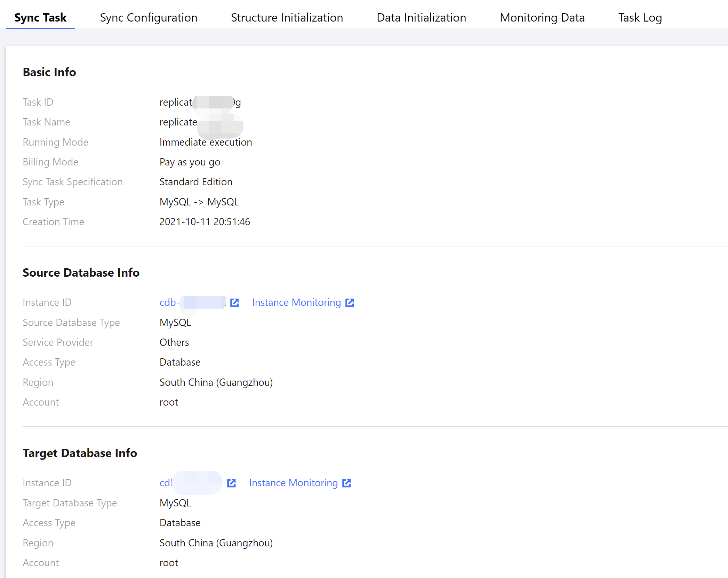Click the Creation Time value
Viewport: 728px width, 578px height.
point(205,222)
